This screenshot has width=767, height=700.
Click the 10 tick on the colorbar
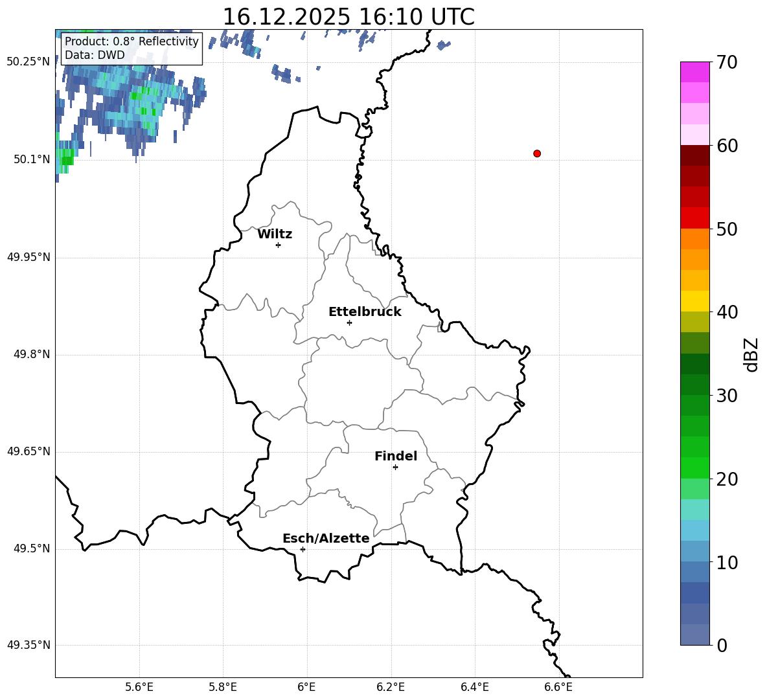726,562
